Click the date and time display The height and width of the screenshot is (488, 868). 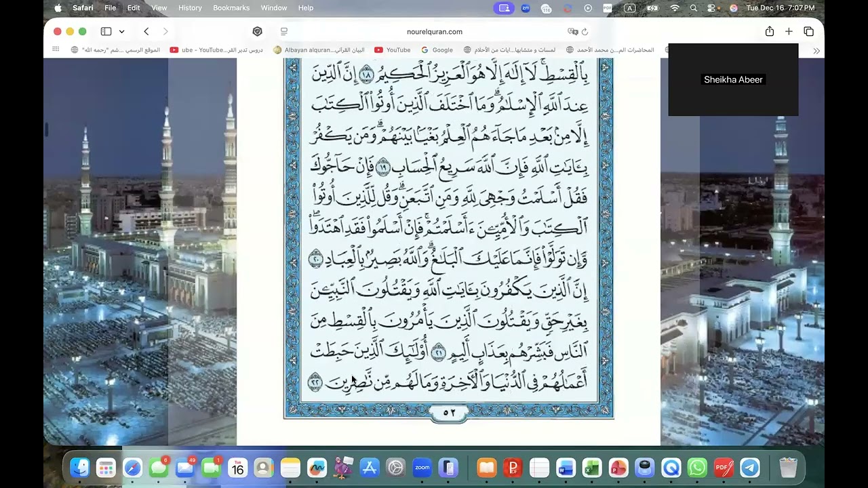781,8
